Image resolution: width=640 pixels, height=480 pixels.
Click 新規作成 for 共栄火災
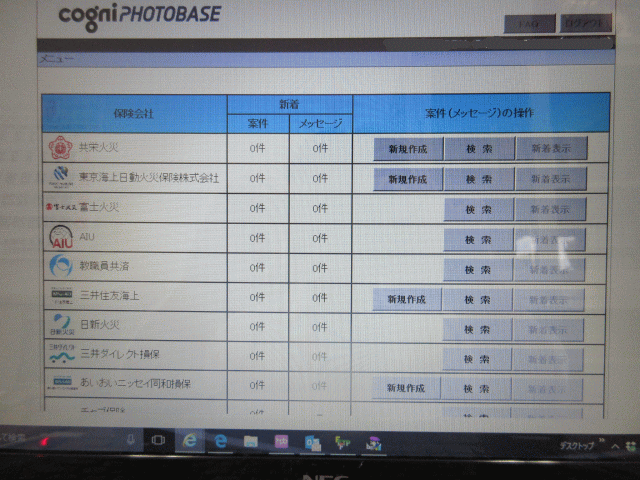click(x=408, y=149)
